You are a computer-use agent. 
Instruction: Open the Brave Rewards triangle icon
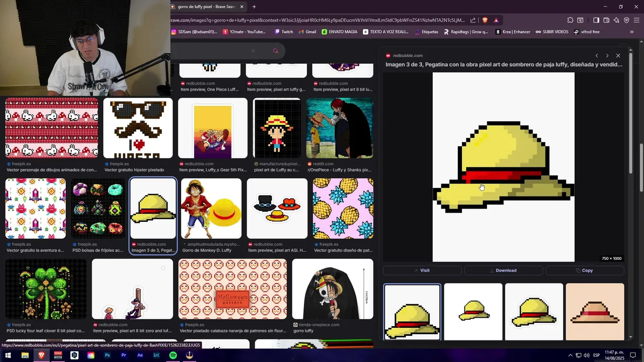click(496, 20)
